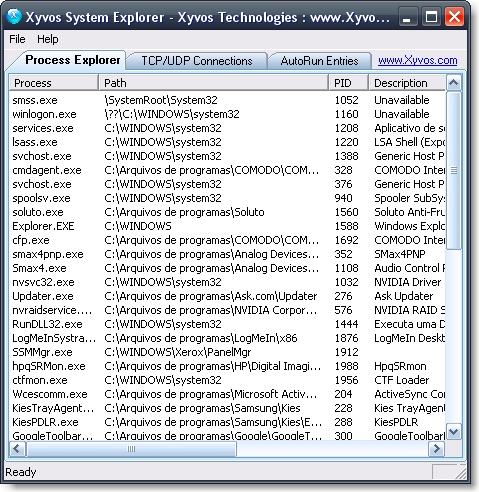Select the soluto.exe process row

(x=227, y=212)
